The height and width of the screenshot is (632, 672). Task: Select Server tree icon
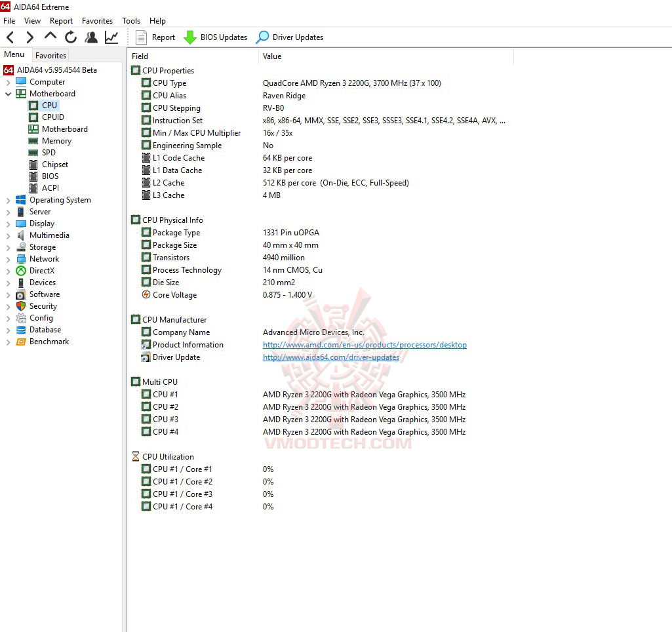click(x=21, y=212)
